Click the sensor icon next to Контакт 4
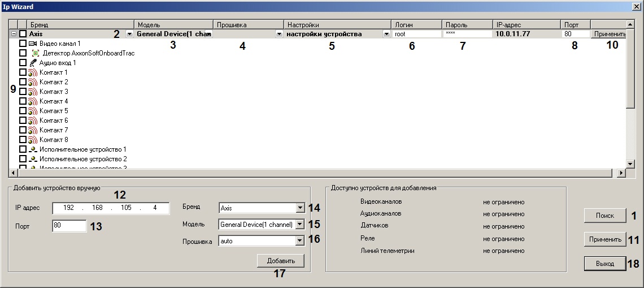Viewport: 644px width, 288px height. point(33,101)
